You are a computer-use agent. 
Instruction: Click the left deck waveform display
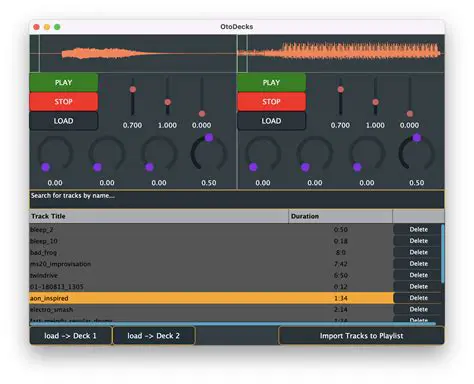click(x=133, y=54)
